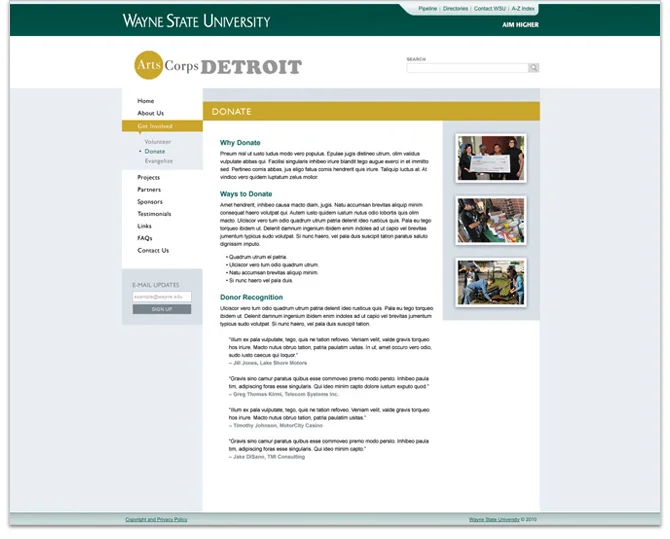Open the Directories link
The width and height of the screenshot is (670, 539).
455,9
